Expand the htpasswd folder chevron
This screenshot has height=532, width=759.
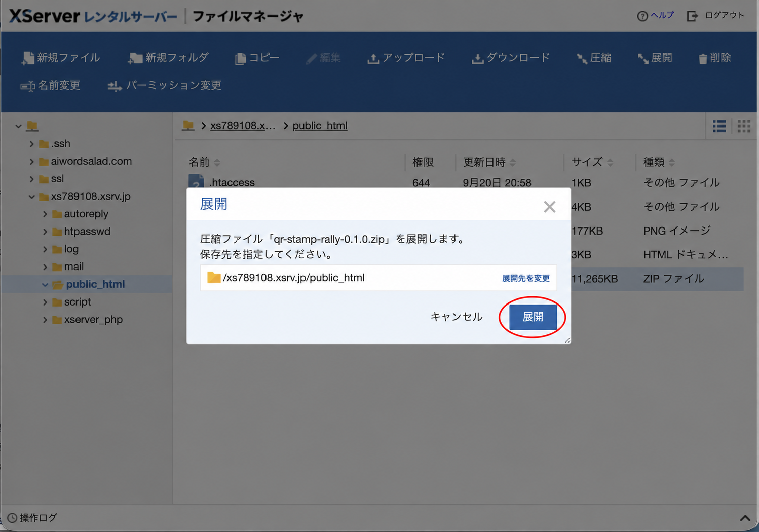[45, 232]
